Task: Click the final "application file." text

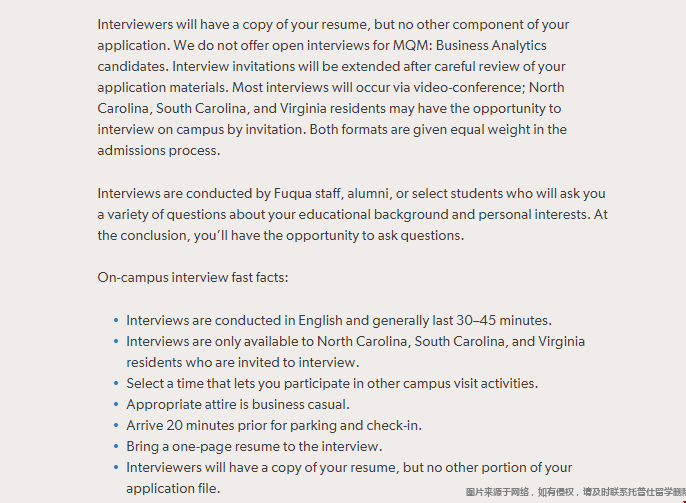Action: point(173,488)
